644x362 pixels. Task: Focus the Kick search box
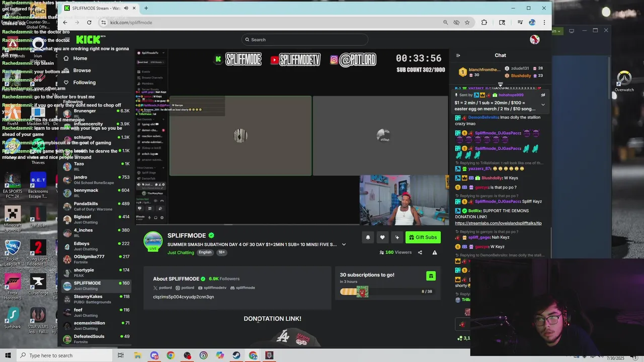pos(304,40)
